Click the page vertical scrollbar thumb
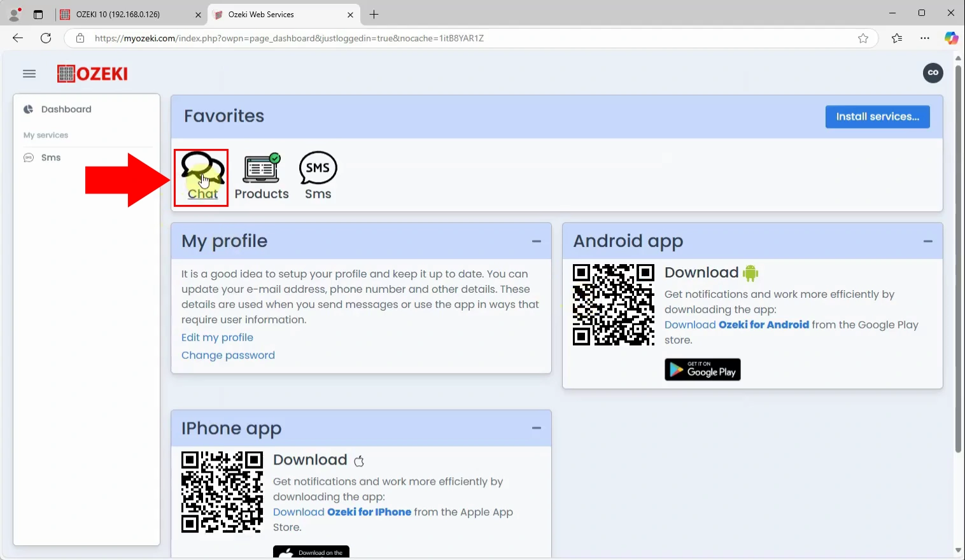Screen dimensions: 965x560 (958, 258)
